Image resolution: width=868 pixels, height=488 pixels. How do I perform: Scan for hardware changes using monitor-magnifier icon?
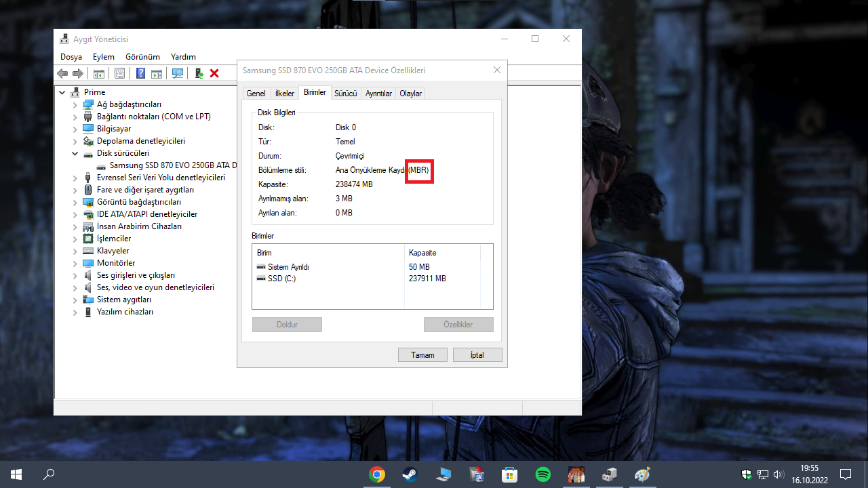pos(178,73)
